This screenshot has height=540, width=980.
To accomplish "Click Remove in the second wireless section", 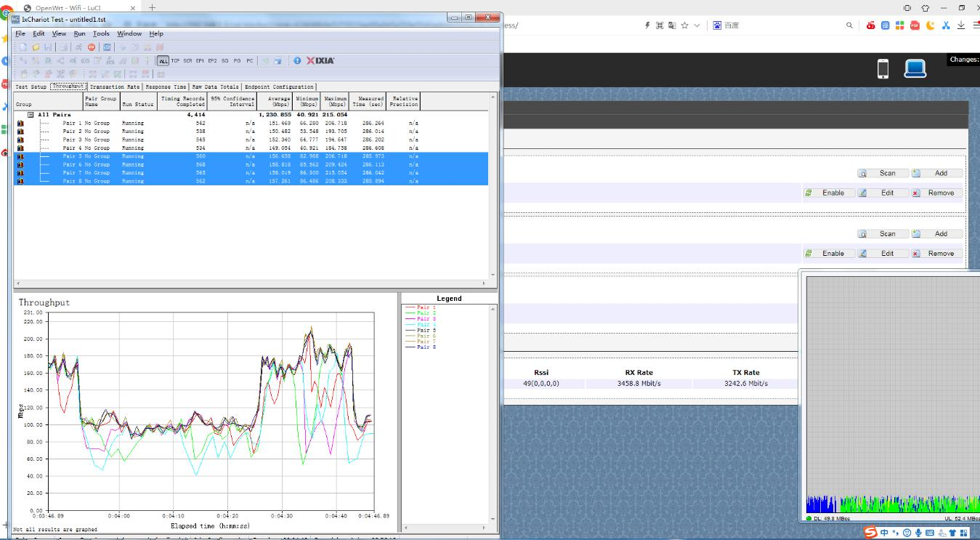I will (937, 254).
